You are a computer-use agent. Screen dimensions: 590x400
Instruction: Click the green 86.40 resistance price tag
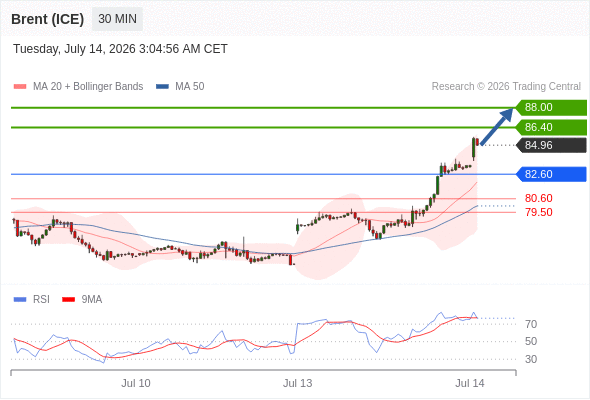(x=551, y=127)
